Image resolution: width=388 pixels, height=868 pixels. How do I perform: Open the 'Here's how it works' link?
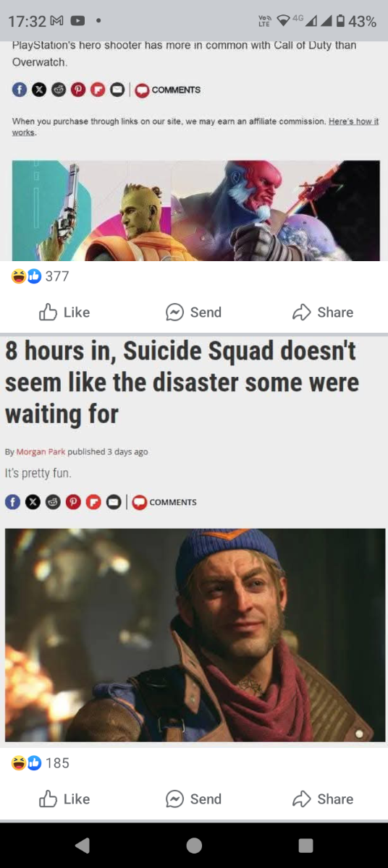click(x=195, y=127)
